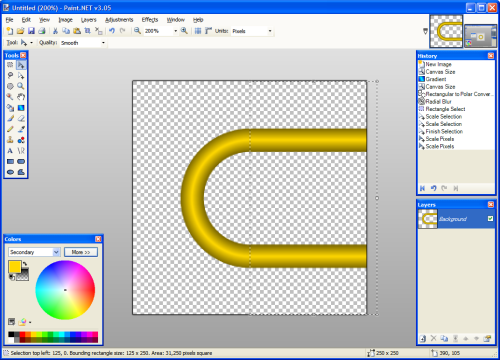This screenshot has height=360, width=500.
Task: Select the Gradient tool
Action: point(21,108)
